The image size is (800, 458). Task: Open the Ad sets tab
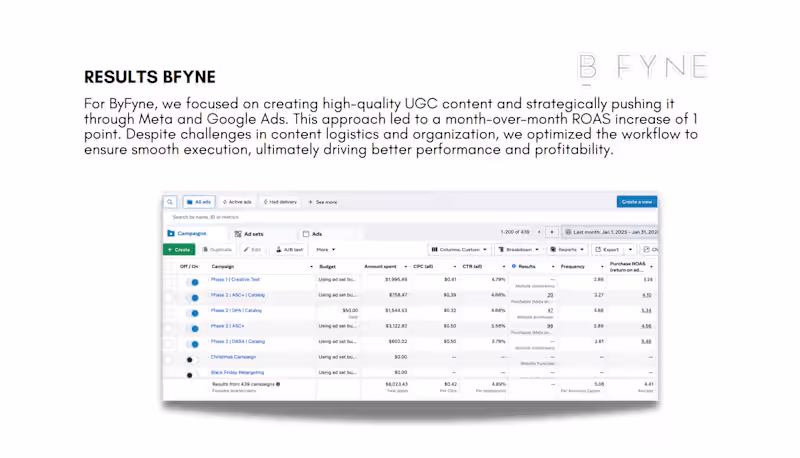pos(249,234)
